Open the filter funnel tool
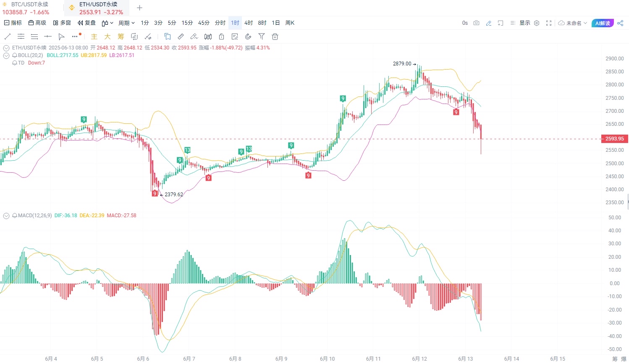629x364 pixels. (262, 36)
